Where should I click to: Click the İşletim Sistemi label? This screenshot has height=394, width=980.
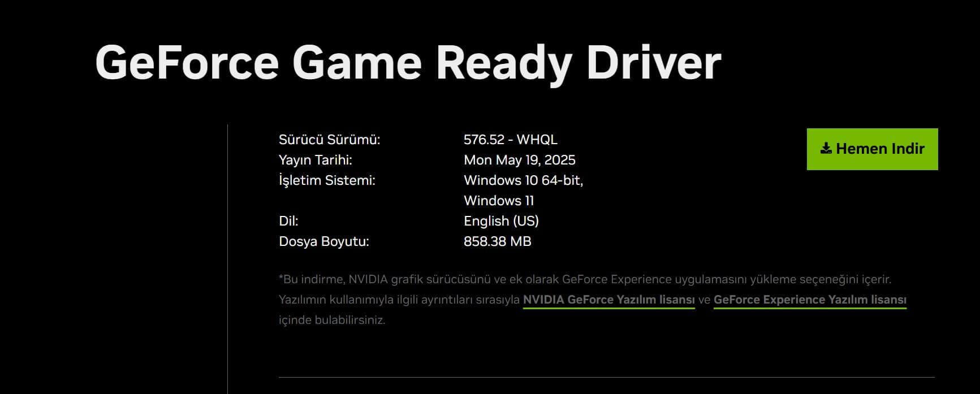[327, 180]
